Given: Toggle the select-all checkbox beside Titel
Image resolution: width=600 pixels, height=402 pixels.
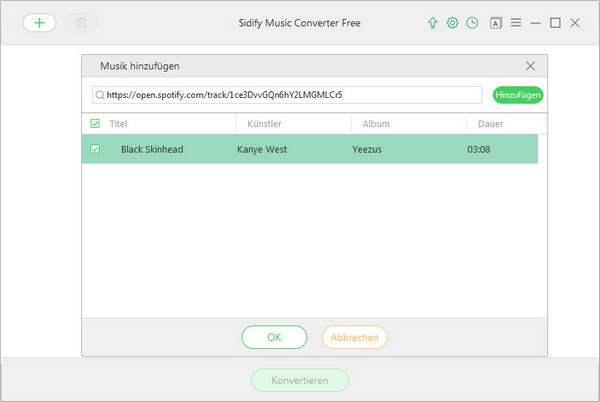Looking at the screenshot, I should coord(95,124).
